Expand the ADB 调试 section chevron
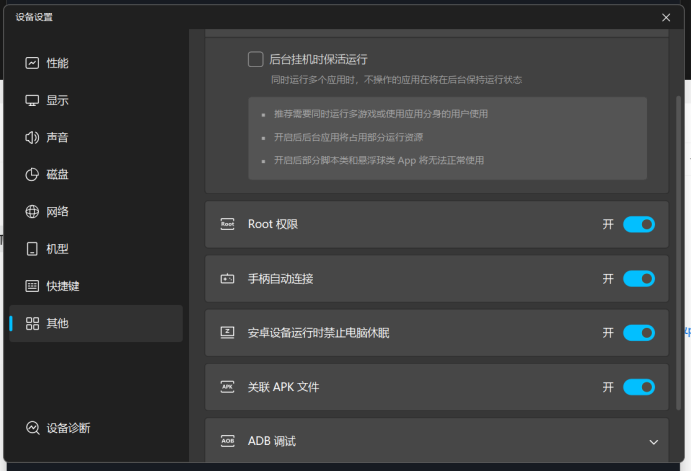Image resolution: width=692 pixels, height=472 pixels. (654, 441)
